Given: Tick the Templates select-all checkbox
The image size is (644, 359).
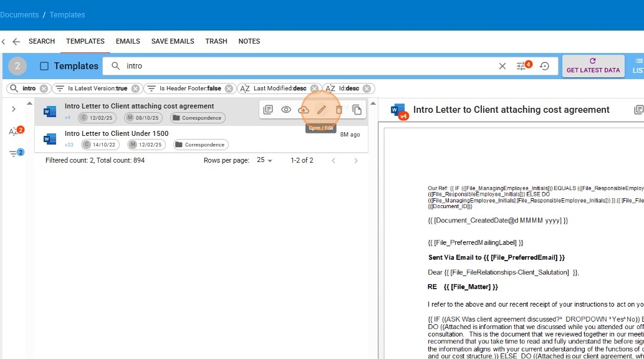Looking at the screenshot, I should [44, 66].
